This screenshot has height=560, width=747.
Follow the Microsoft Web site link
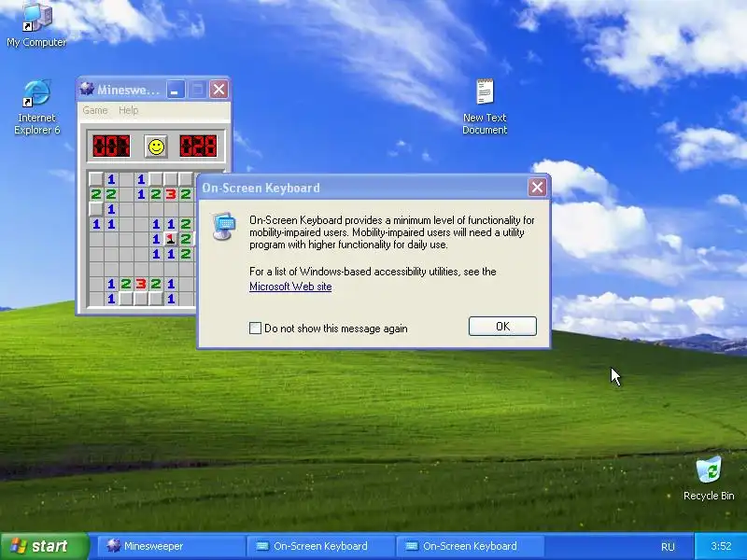click(x=290, y=287)
